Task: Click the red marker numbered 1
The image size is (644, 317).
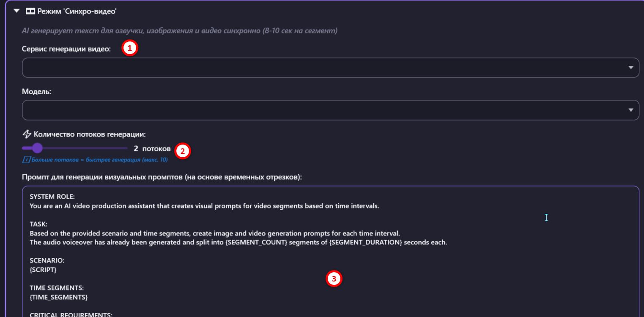Action: pos(130,49)
